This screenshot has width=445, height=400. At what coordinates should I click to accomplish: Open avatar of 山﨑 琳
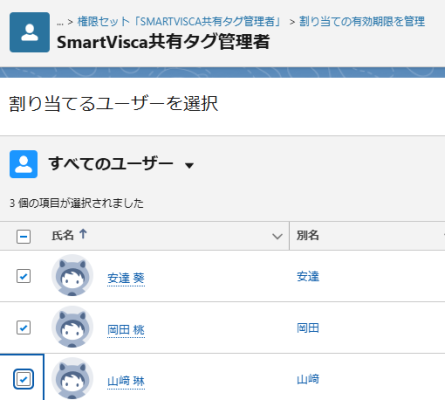click(72, 378)
